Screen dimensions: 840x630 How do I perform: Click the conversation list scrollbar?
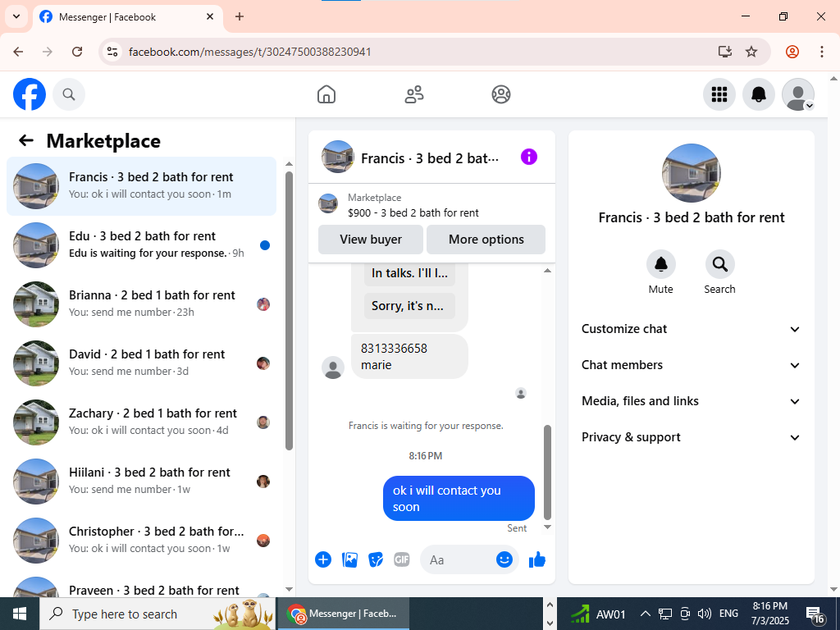290,311
